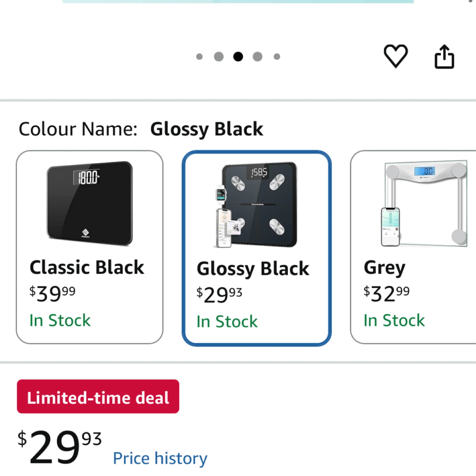This screenshot has height=476, width=476.
Task: Tap the Classic Black scale thumbnail image
Action: pyautogui.click(x=90, y=203)
